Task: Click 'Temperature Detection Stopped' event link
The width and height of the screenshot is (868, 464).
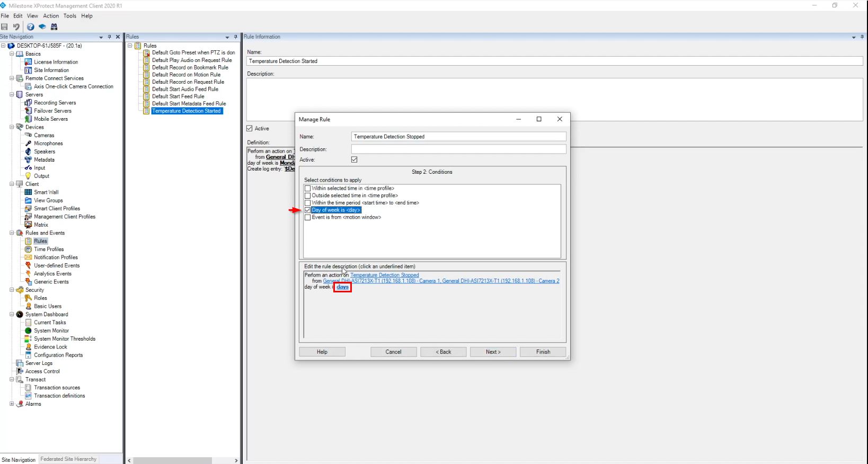Action: (385, 275)
